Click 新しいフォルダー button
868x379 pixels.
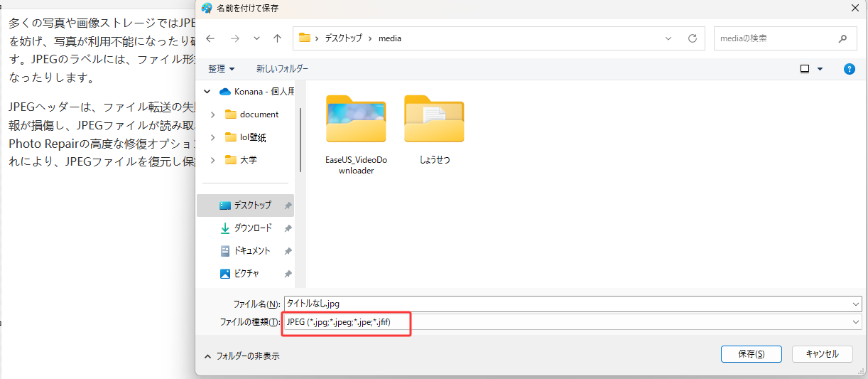click(x=282, y=69)
